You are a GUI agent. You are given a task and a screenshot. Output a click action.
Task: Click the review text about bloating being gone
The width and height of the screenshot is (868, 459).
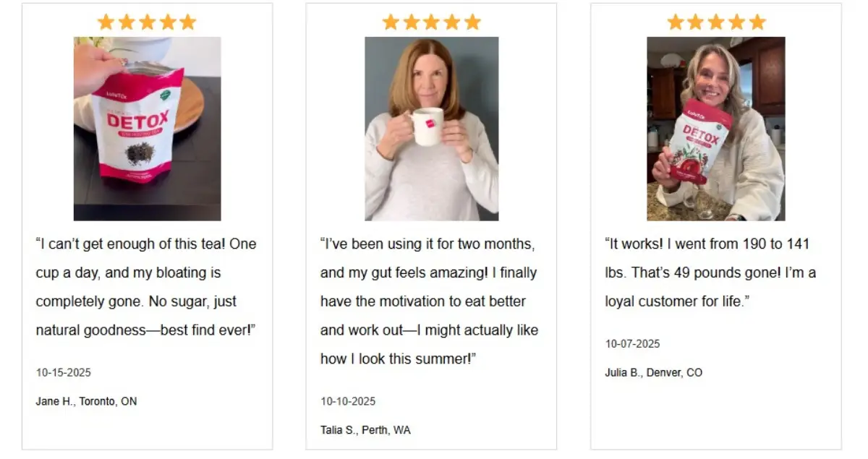tap(146, 287)
